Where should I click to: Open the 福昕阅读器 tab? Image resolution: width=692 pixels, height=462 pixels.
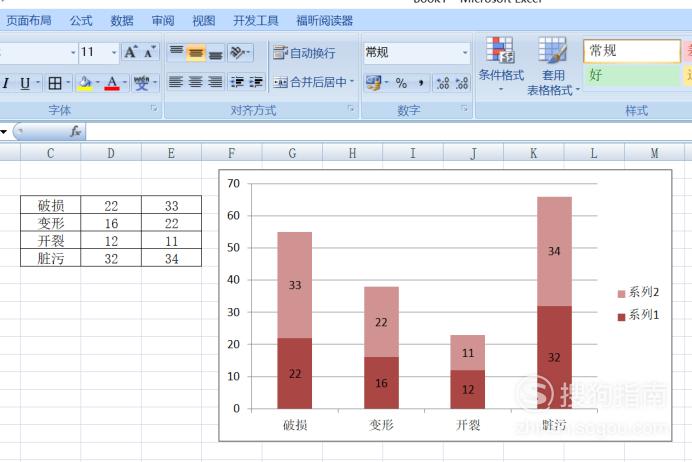[324, 20]
